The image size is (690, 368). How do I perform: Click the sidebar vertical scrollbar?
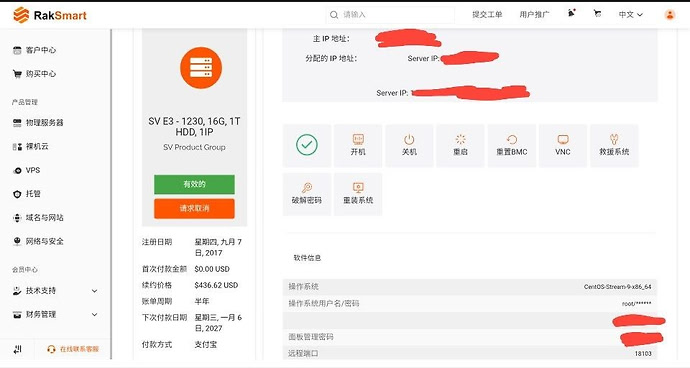pos(111,194)
